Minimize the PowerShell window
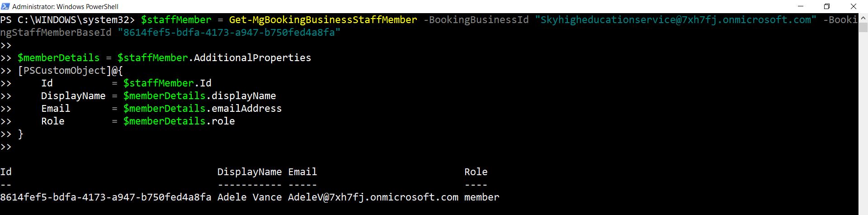 click(801, 6)
